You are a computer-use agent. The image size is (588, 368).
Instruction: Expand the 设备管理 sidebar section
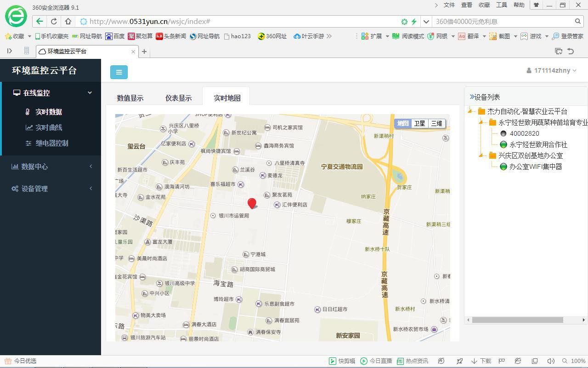51,189
